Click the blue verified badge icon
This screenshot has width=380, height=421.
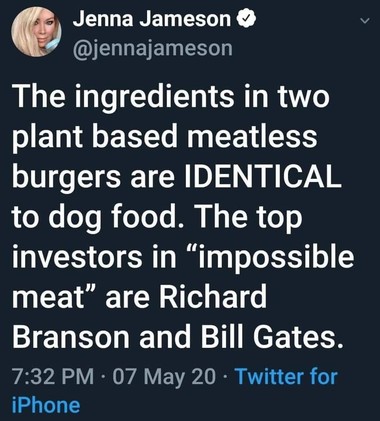pyautogui.click(x=246, y=19)
